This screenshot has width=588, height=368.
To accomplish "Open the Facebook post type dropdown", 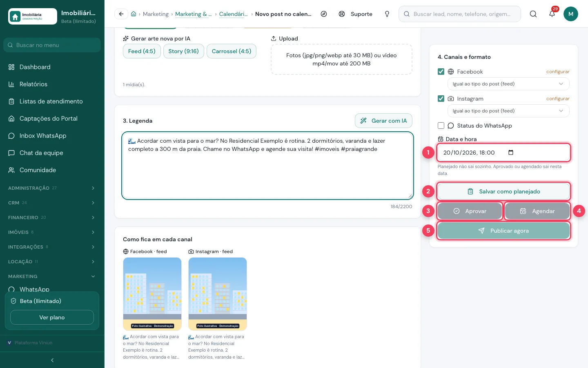I will [508, 84].
